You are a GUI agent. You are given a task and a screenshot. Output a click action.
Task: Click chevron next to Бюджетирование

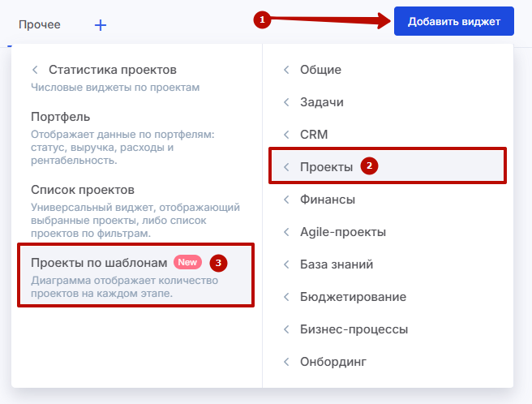pyautogui.click(x=286, y=297)
